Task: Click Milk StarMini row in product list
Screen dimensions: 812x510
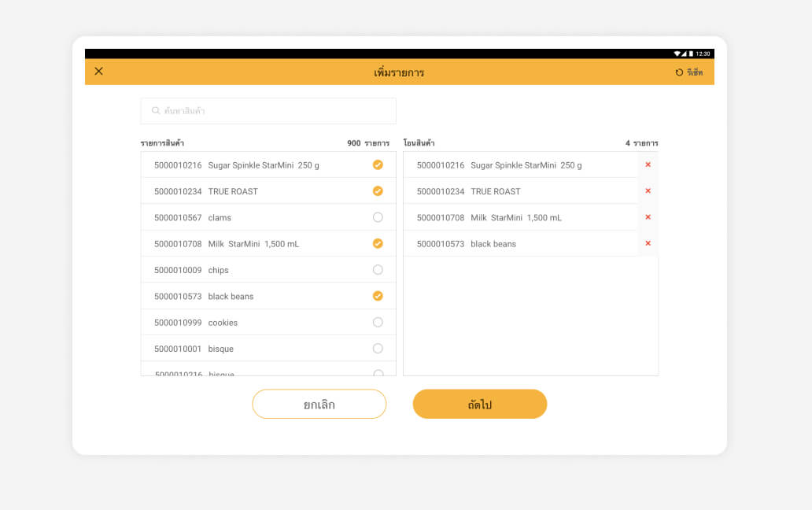Action: pos(253,244)
